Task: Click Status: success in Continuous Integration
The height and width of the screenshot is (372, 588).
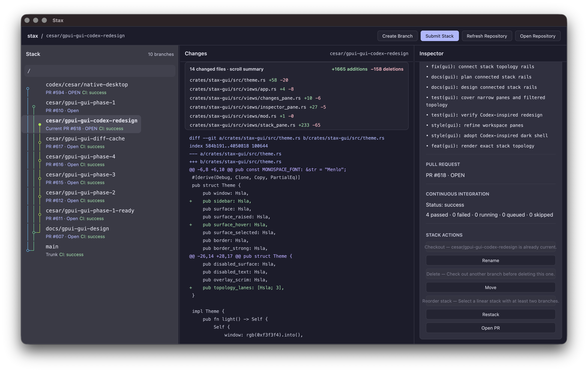Action: (445, 205)
